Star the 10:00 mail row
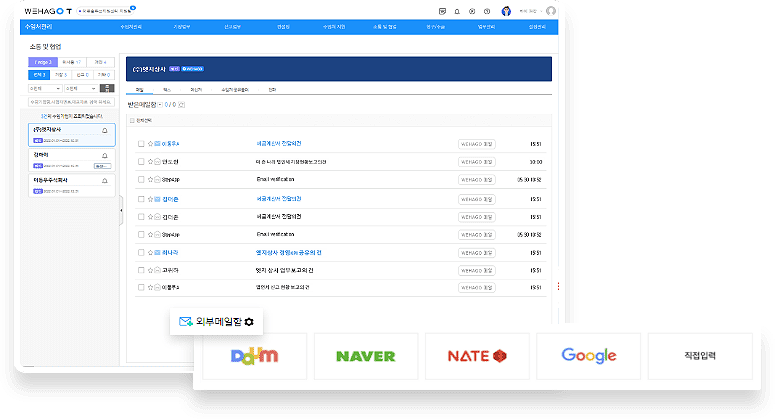This screenshot has width=775, height=419. click(x=150, y=162)
